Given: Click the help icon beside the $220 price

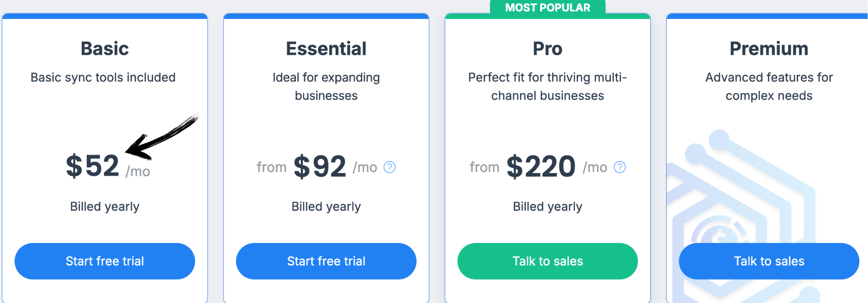Looking at the screenshot, I should coord(620,167).
